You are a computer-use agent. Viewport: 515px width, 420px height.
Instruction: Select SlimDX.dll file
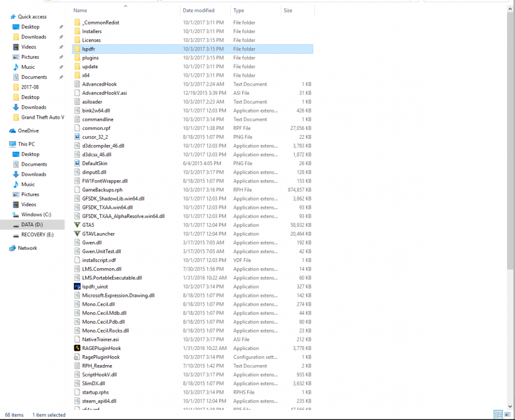(x=94, y=383)
